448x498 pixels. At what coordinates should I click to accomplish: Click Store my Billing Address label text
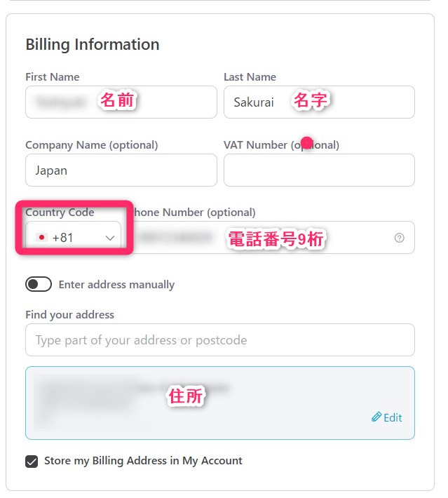(x=143, y=461)
